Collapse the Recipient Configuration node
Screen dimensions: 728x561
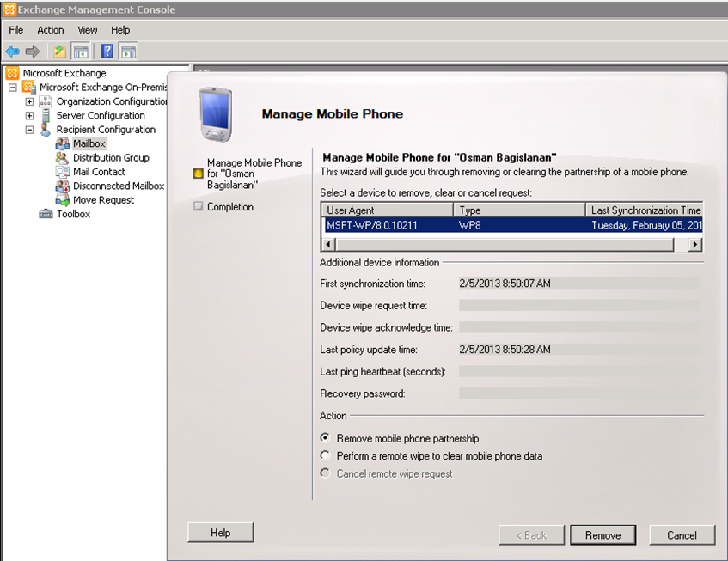(x=29, y=130)
